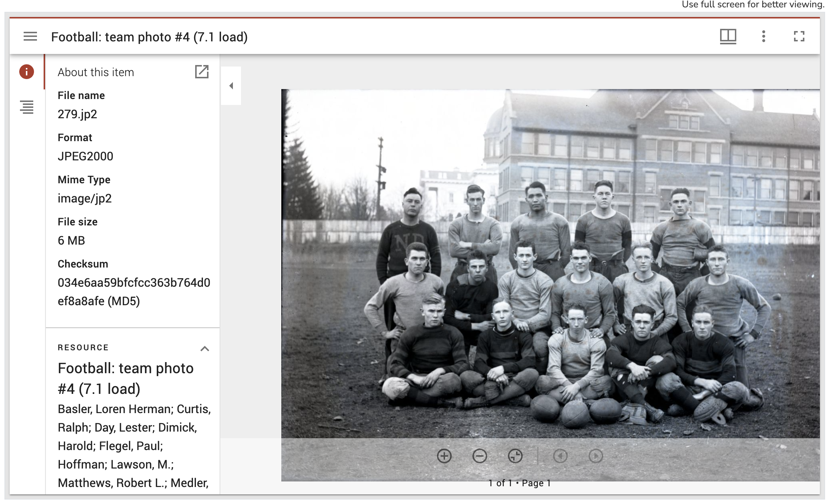Click resource title Football: team photo #4 in panel

125,378
